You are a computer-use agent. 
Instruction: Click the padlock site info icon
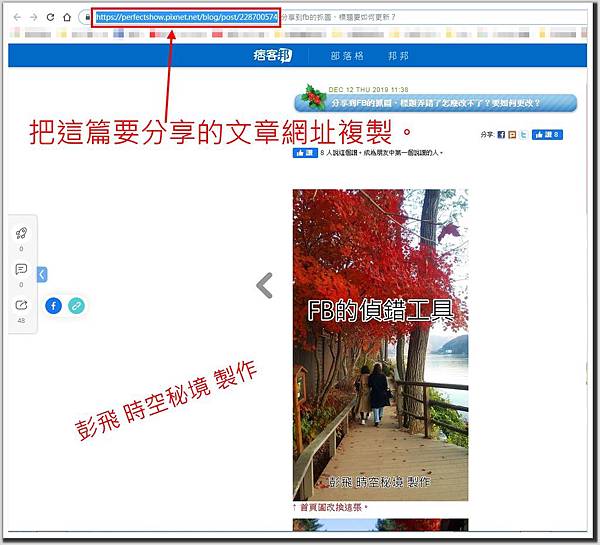click(87, 17)
